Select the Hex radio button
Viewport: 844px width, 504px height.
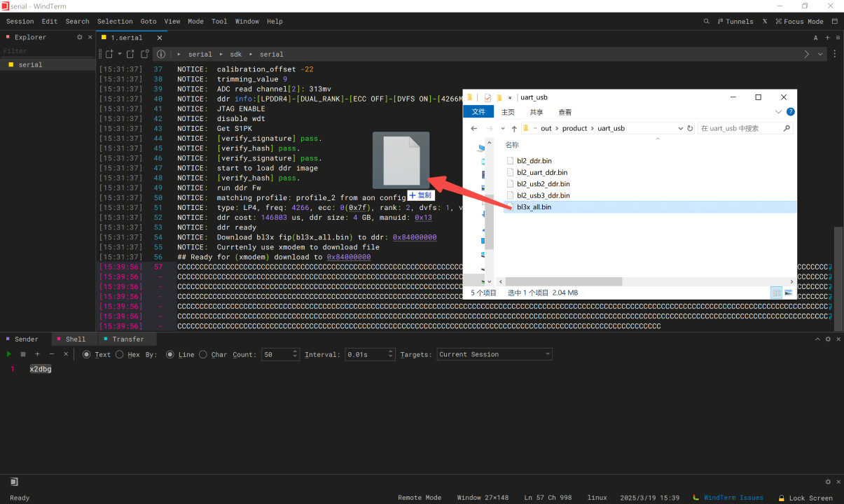(120, 354)
